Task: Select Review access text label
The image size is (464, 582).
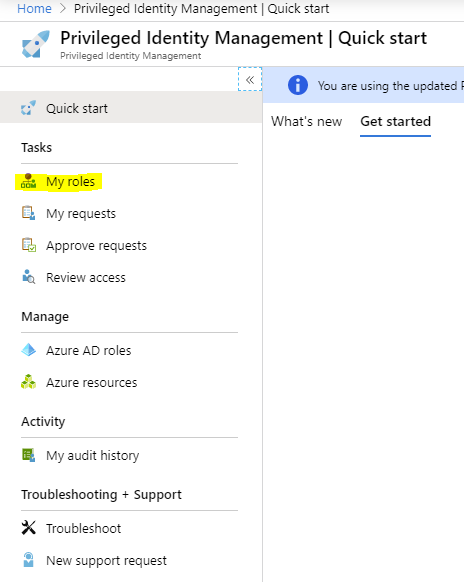Action: [x=86, y=278]
